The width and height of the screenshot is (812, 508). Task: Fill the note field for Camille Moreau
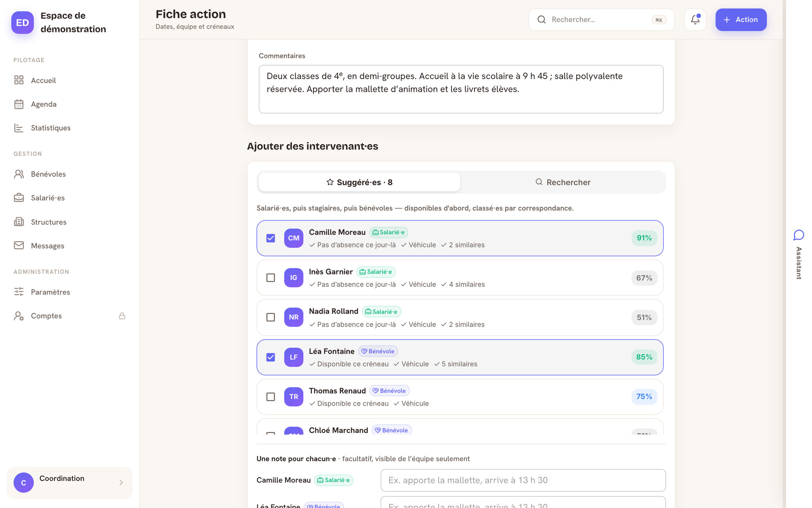(x=523, y=480)
